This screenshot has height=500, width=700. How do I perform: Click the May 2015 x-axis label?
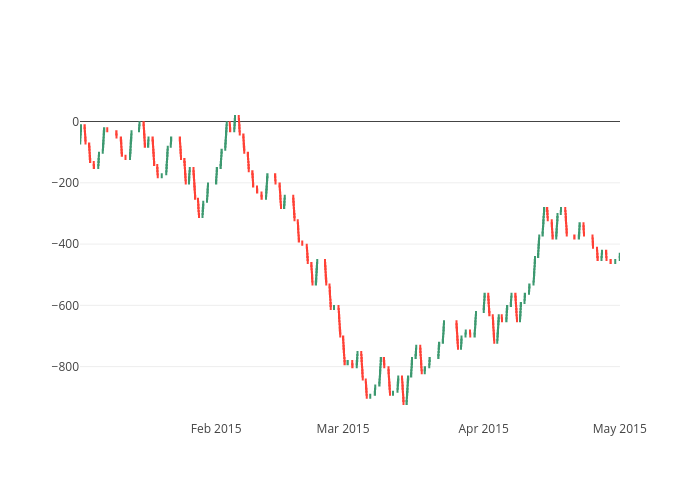coord(619,429)
